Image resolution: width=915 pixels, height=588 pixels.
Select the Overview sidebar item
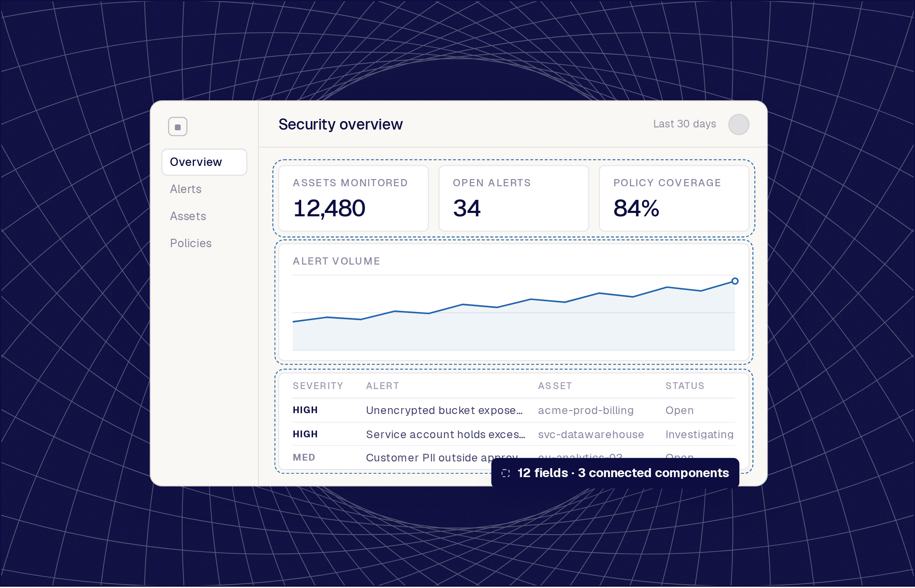tap(204, 162)
